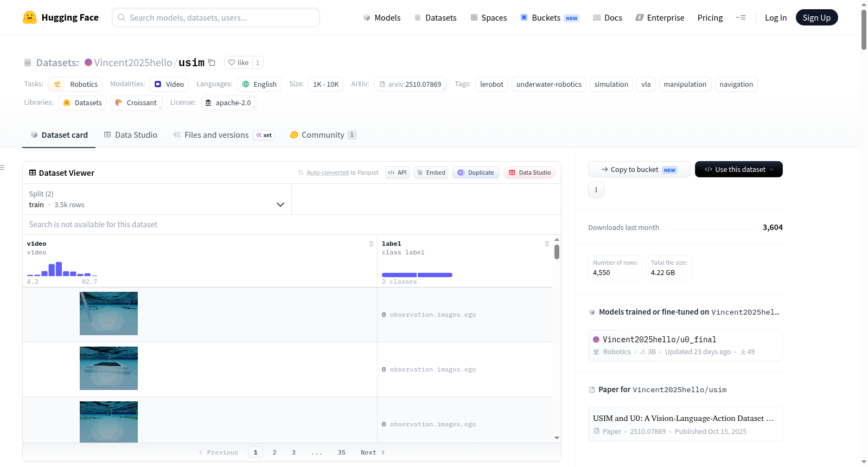
Task: Open Datasets in the top navigation
Action: 436,17
